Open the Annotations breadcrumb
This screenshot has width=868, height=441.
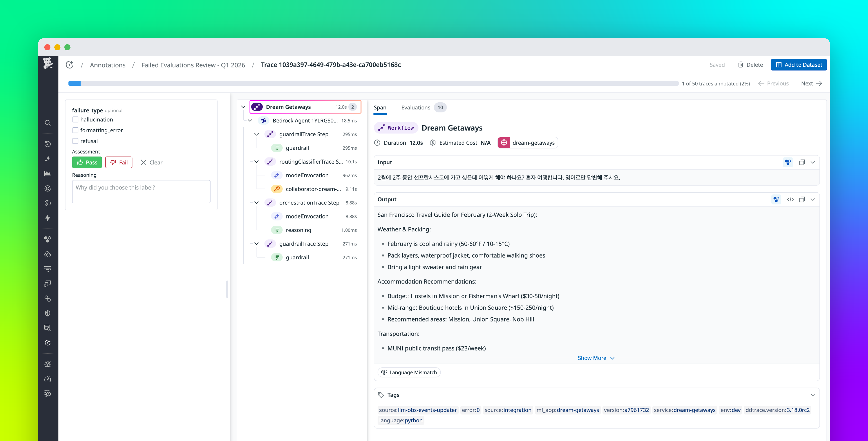coord(108,65)
